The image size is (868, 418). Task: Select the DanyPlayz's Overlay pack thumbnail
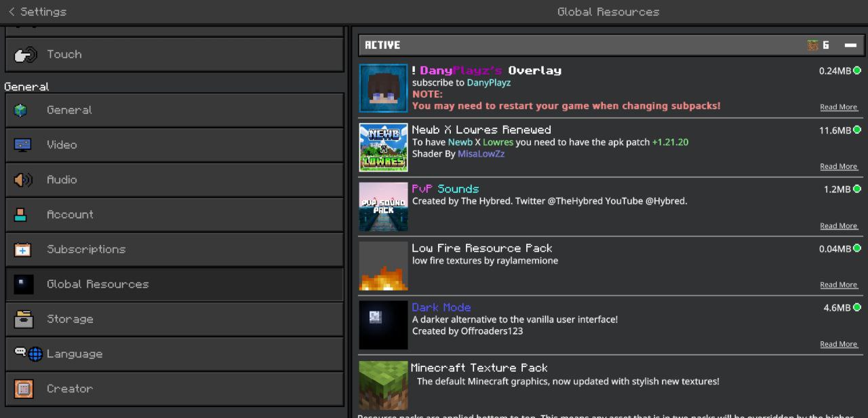[x=383, y=88]
